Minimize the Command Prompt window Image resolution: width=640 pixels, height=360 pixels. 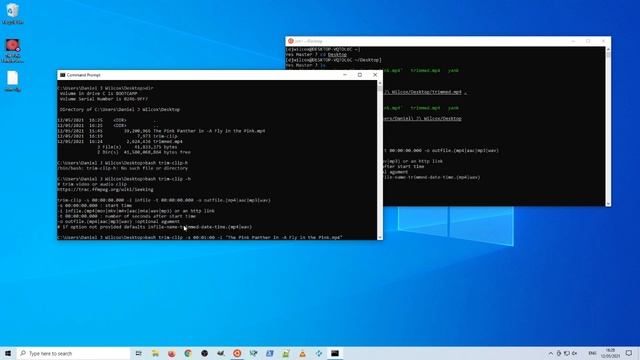point(345,75)
